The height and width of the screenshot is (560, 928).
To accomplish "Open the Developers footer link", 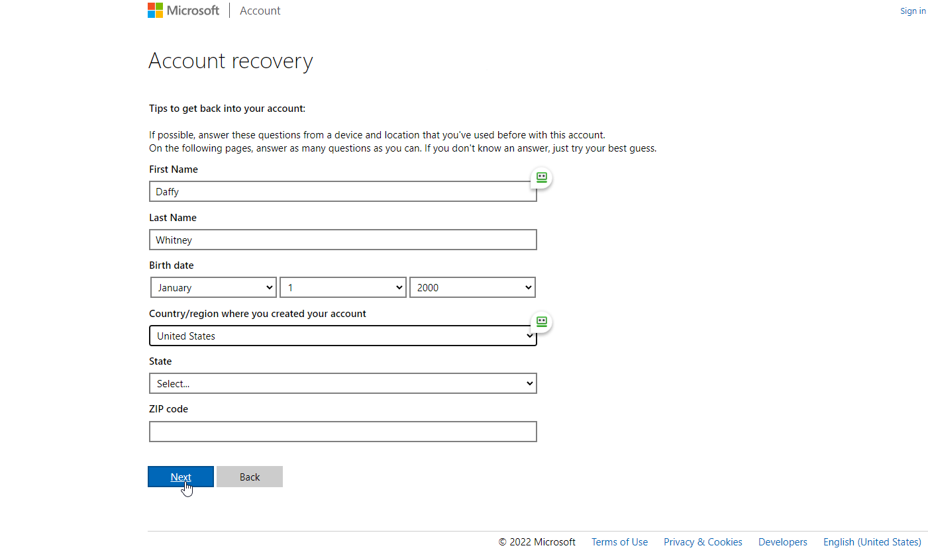I will [783, 541].
